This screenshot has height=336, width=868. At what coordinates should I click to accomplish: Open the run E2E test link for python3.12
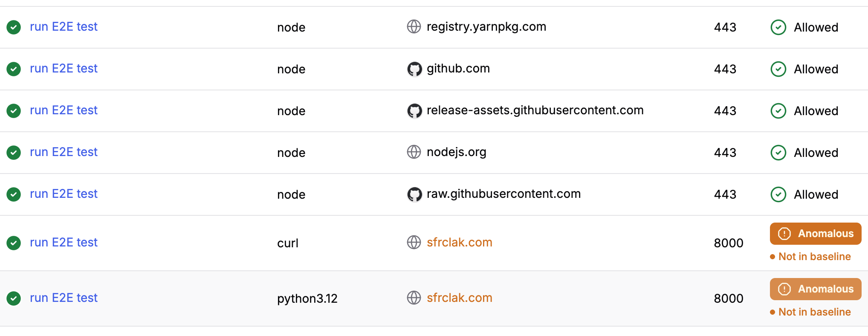(64, 298)
